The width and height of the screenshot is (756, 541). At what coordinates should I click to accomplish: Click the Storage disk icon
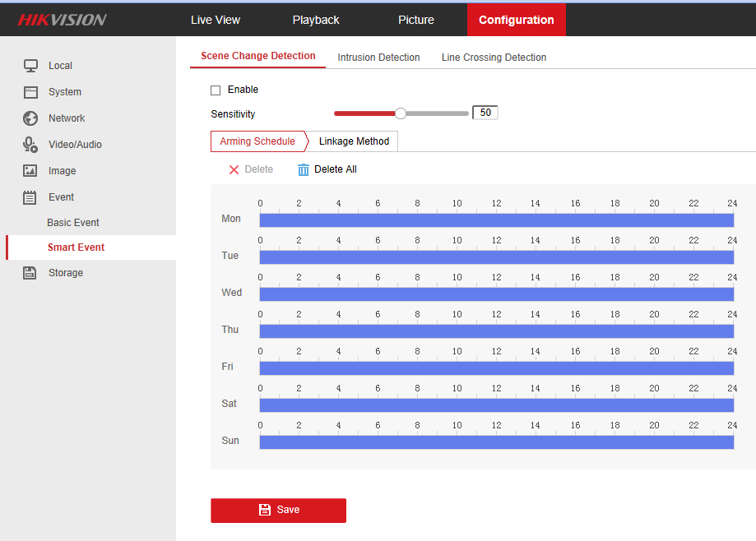tap(30, 273)
